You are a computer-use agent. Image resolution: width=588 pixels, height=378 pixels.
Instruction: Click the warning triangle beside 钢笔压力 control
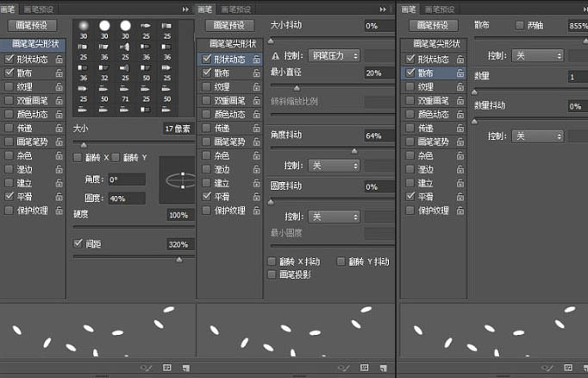click(276, 56)
